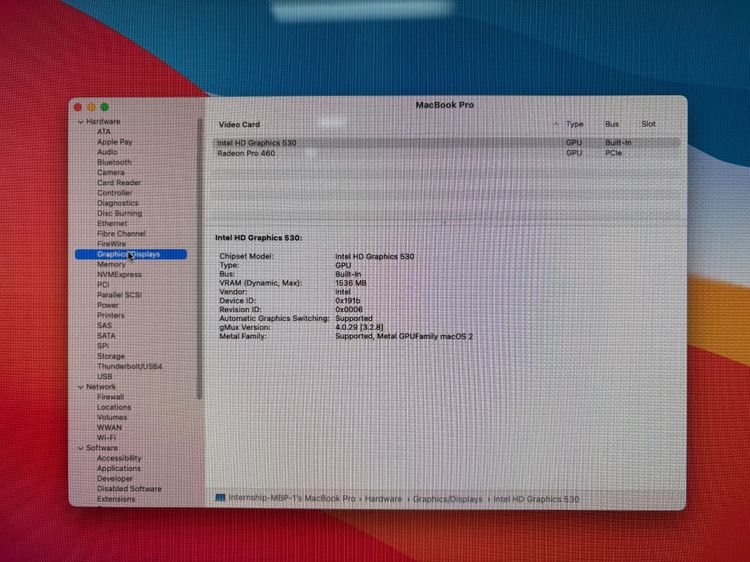The width and height of the screenshot is (750, 562).
Task: Open the Audio hardware entry
Action: 107,152
